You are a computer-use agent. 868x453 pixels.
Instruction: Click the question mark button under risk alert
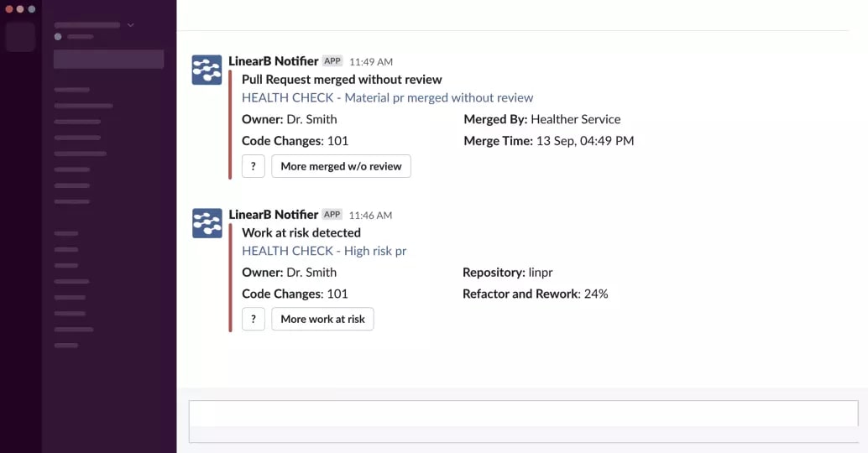[254, 319]
